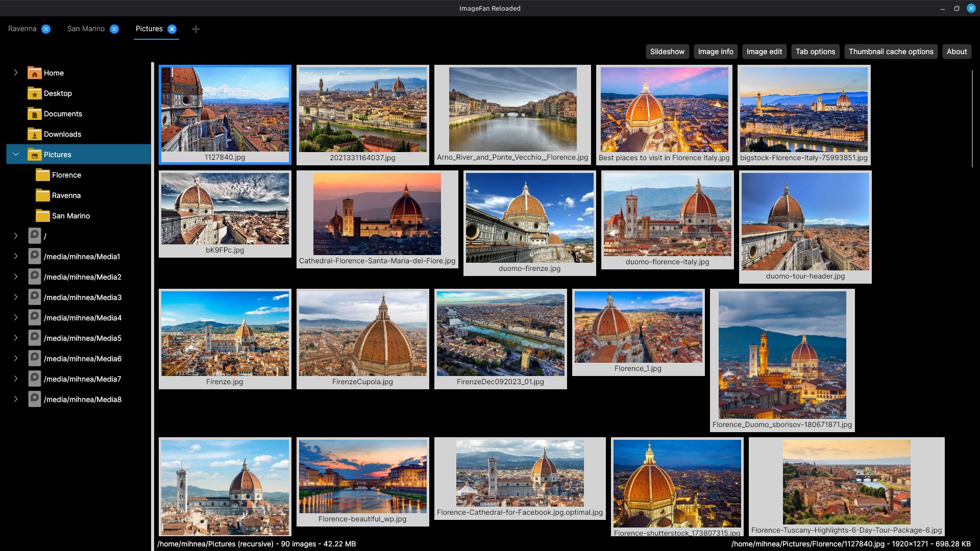The width and height of the screenshot is (980, 551).
Task: Close the San Marino tab using its X
Action: coord(114,29)
